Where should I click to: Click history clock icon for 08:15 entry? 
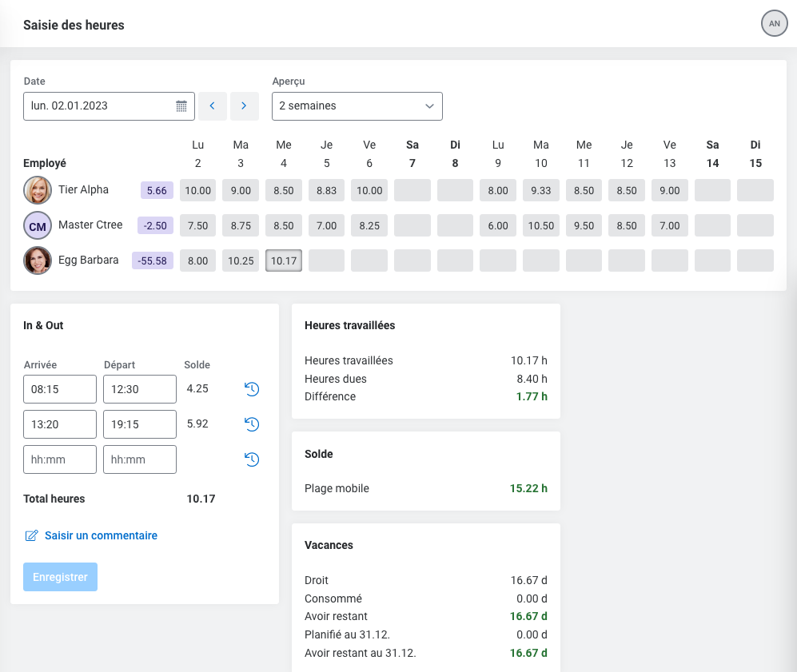[252, 389]
